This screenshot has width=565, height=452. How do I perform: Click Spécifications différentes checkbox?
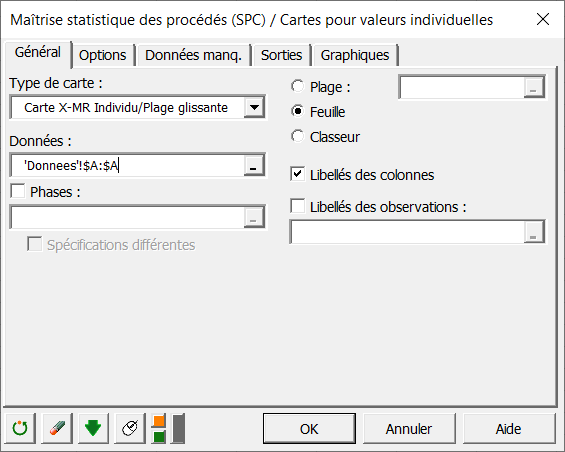click(x=35, y=244)
